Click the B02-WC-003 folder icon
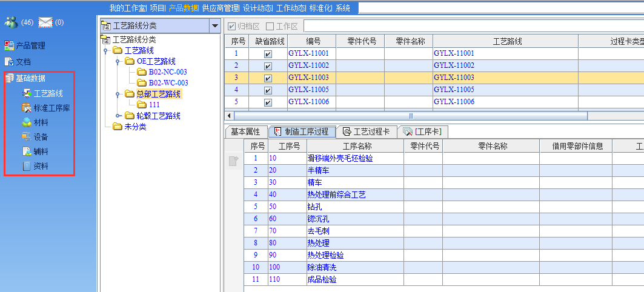 click(142, 82)
